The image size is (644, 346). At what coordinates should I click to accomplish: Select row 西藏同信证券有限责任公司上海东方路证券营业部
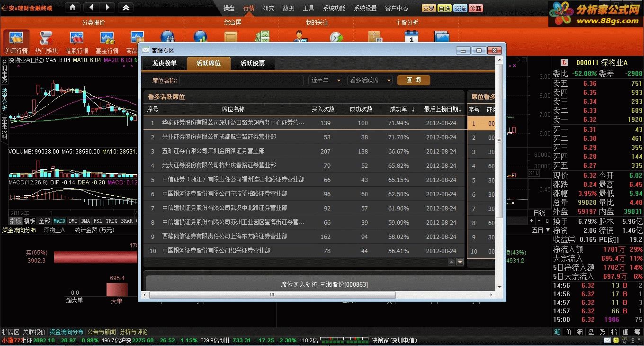[x=304, y=236]
